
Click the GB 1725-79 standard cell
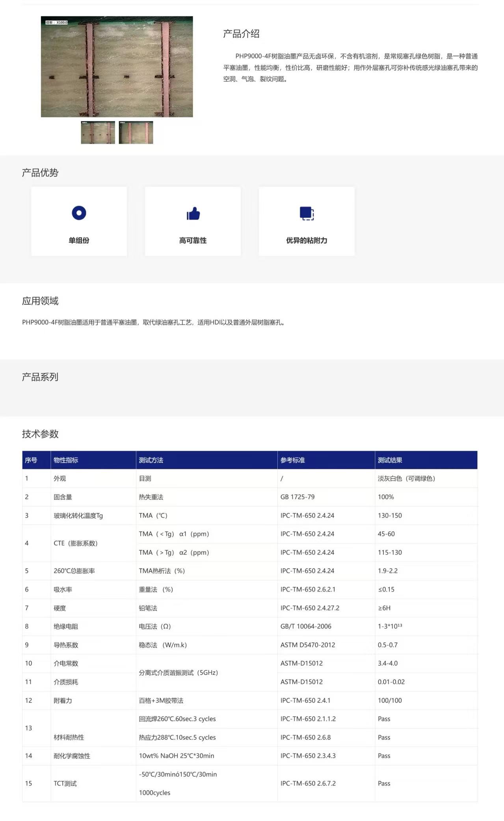pos(298,497)
